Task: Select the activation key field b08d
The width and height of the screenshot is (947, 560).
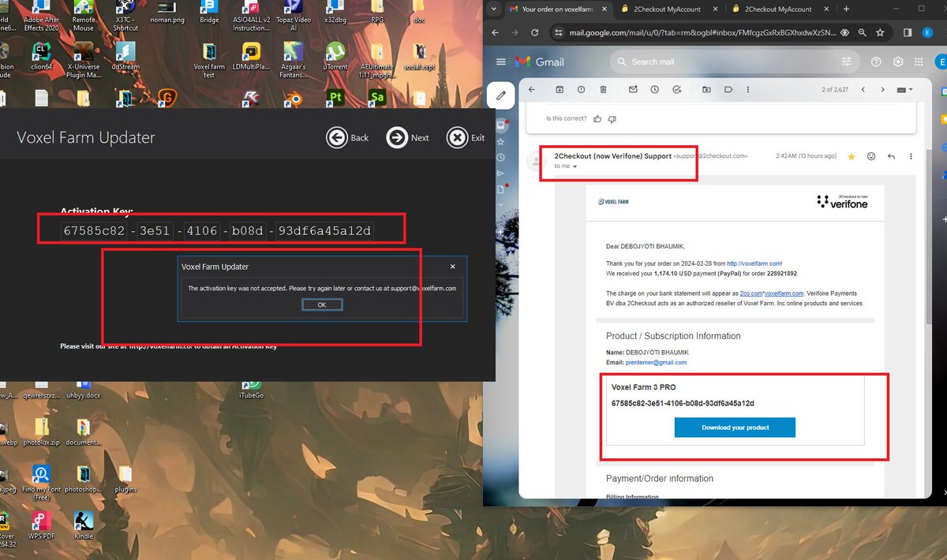Action: coord(249,231)
